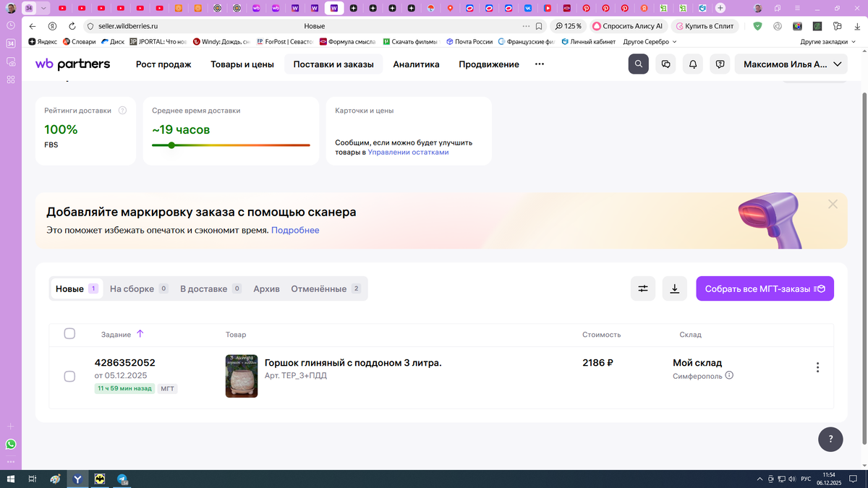Click the wb partners logo
The height and width of the screenshot is (488, 868).
pyautogui.click(x=72, y=64)
